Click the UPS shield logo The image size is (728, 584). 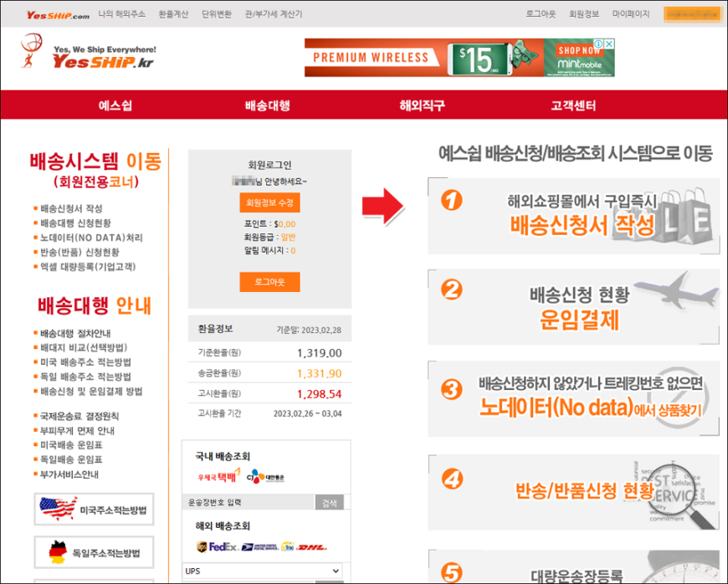(x=202, y=547)
